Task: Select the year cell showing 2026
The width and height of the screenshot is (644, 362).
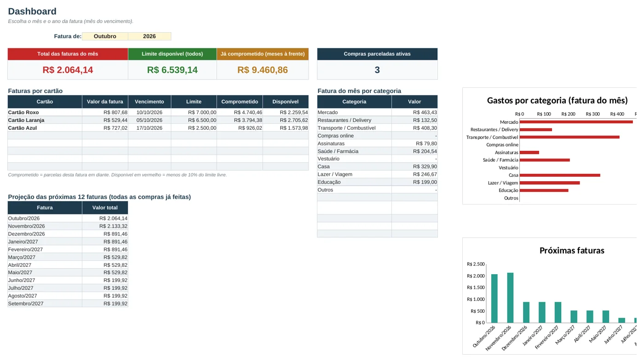Action: click(149, 36)
